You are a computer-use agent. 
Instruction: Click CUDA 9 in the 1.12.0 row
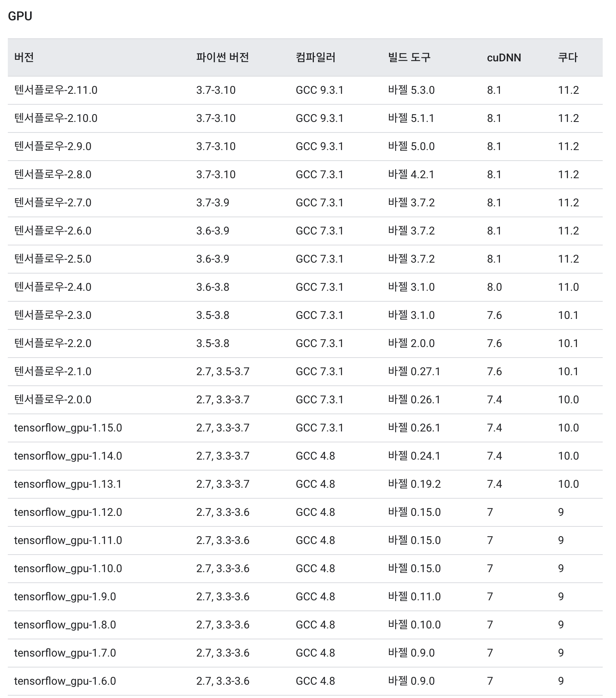point(561,512)
